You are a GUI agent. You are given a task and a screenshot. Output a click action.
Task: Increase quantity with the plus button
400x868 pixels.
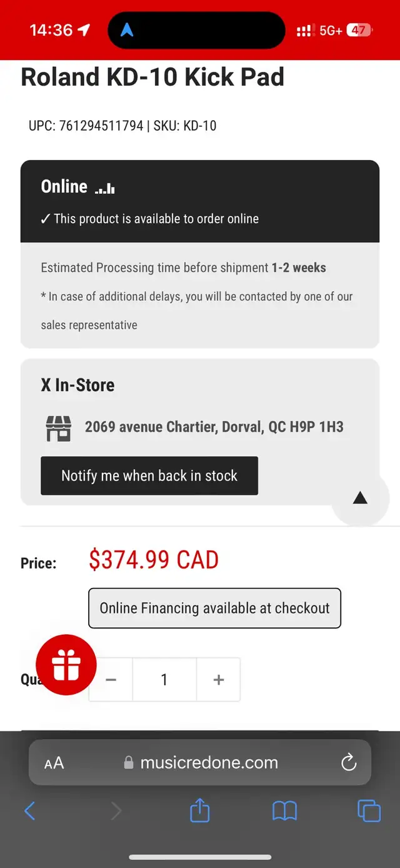point(218,680)
